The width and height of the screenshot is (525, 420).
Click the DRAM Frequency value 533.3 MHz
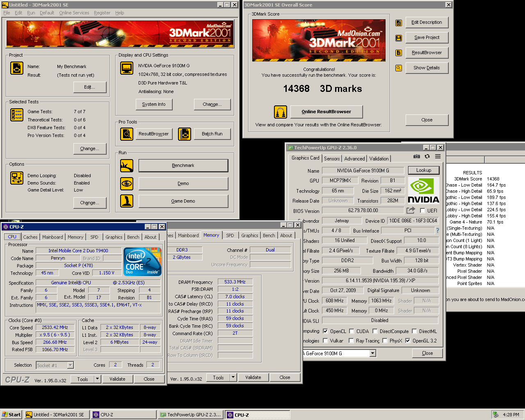coord(235,282)
